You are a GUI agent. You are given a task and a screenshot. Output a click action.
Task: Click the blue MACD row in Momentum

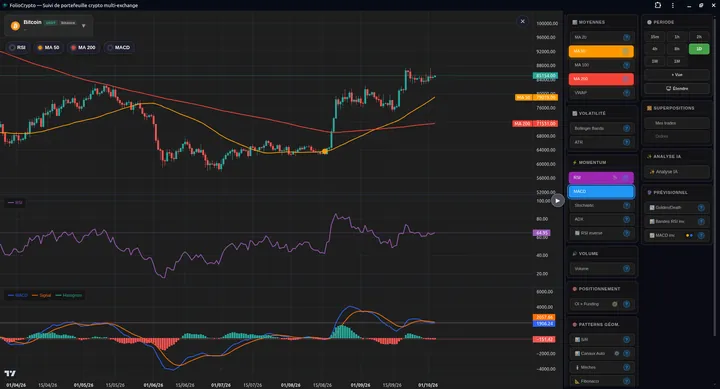pyautogui.click(x=601, y=192)
